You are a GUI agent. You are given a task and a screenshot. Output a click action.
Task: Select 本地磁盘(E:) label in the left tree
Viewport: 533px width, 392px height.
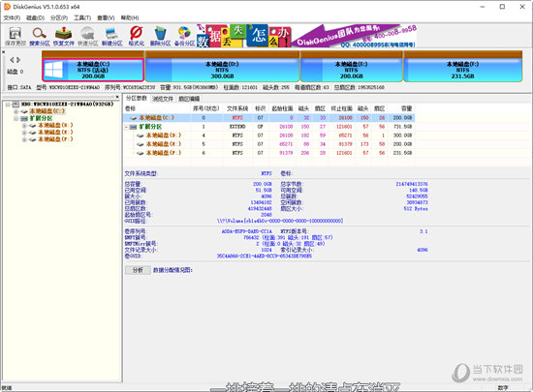(x=55, y=133)
